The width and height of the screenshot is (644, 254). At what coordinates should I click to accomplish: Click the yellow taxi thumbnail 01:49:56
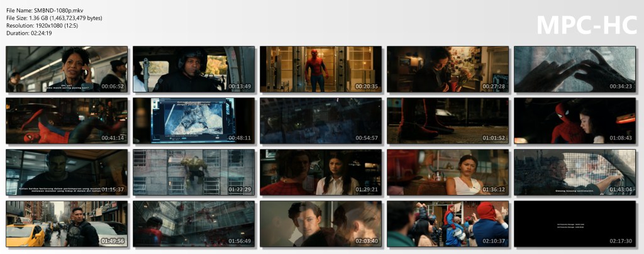pyautogui.click(x=67, y=224)
